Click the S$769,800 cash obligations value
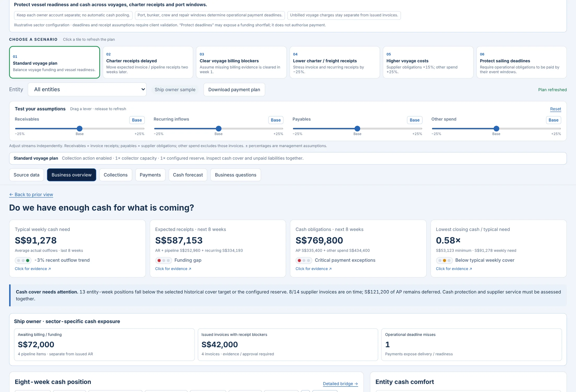The width and height of the screenshot is (576, 392). coord(319,240)
